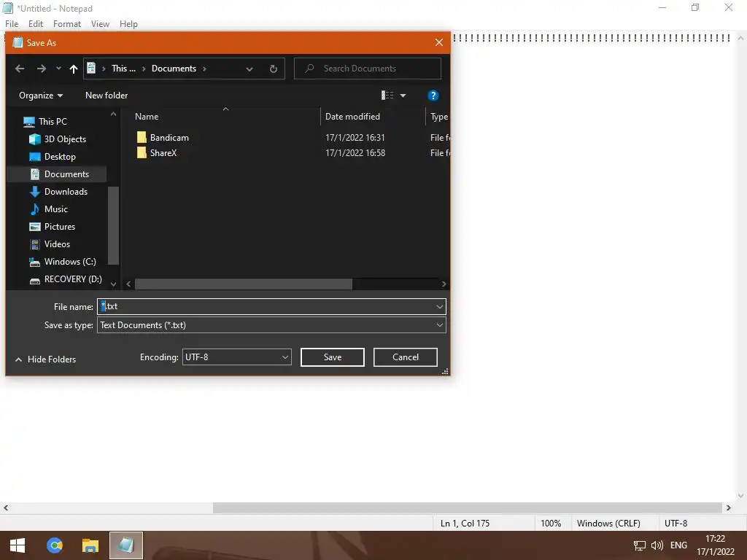747x560 pixels.
Task: Click Notepad taskbar icon
Action: click(x=125, y=545)
